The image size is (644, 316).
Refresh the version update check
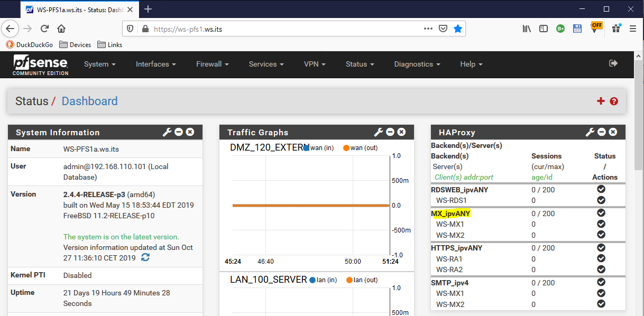click(x=145, y=257)
